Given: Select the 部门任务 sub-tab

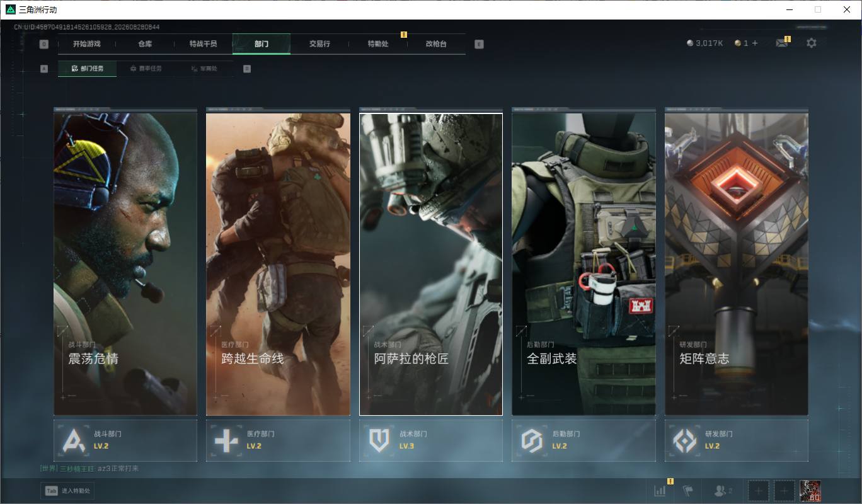Looking at the screenshot, I should pyautogui.click(x=87, y=69).
